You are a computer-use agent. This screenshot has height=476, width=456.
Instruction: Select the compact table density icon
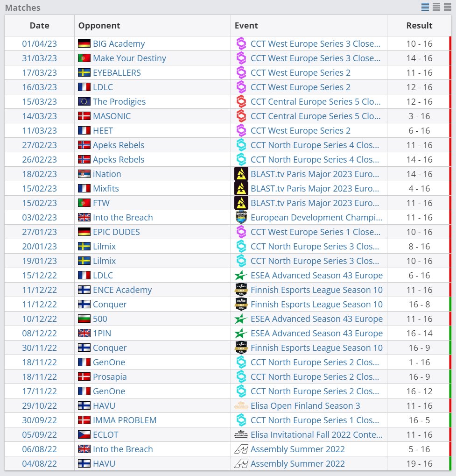pos(425,7)
